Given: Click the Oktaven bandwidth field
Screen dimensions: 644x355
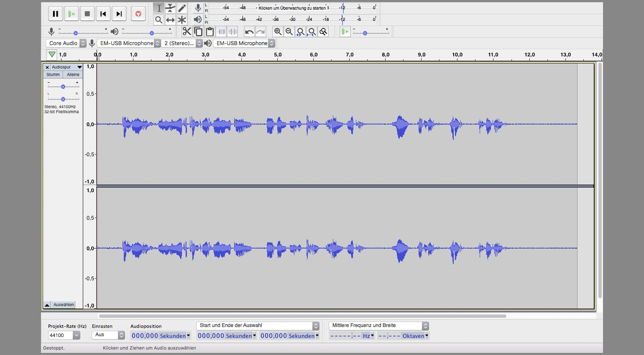Looking at the screenshot, I should [403, 335].
